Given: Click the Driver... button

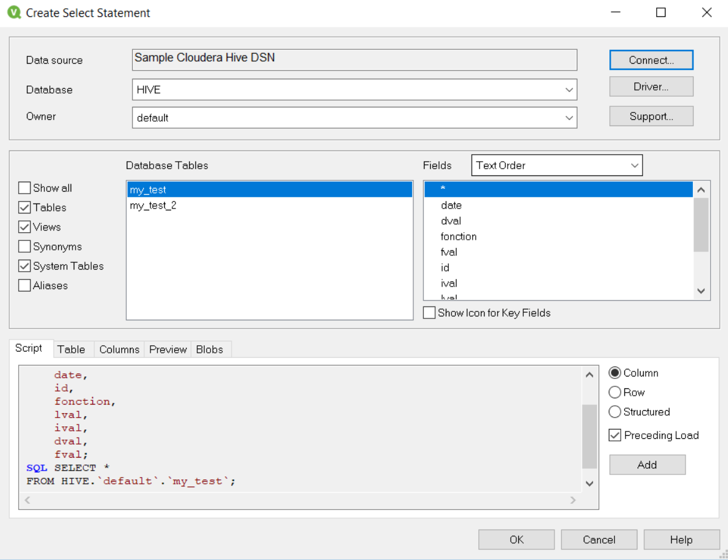Looking at the screenshot, I should tap(651, 87).
